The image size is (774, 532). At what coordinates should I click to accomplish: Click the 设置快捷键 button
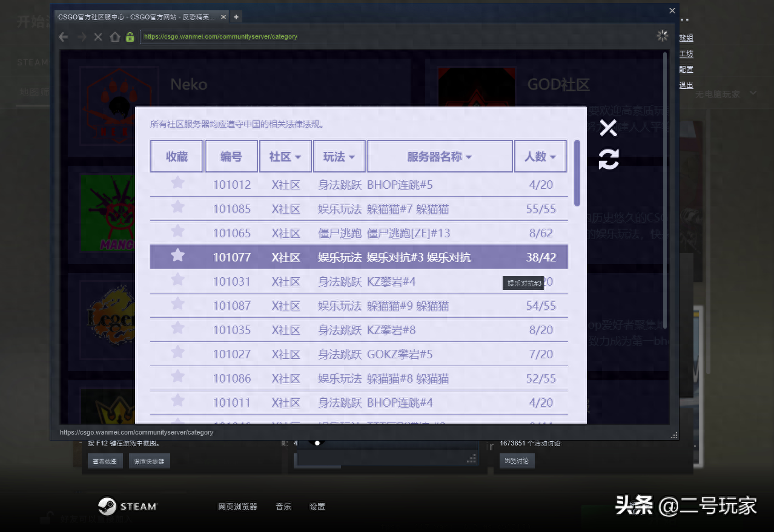150,461
